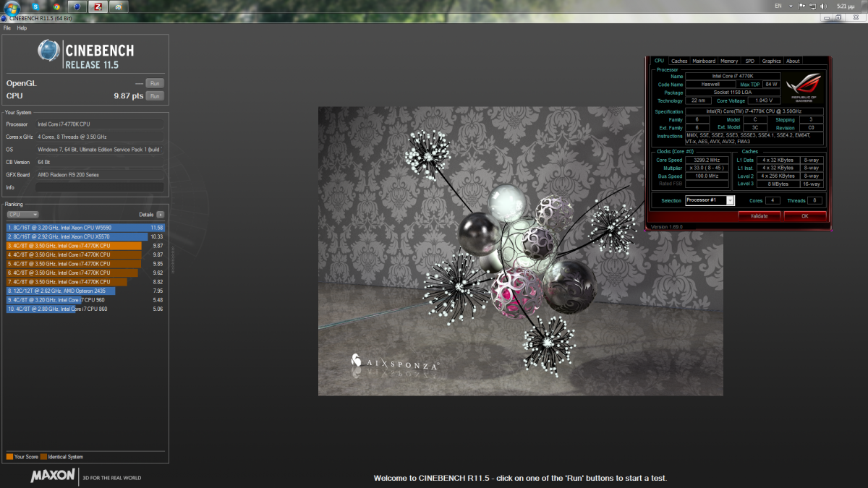Open the Paint taskbar button
This screenshot has width=868, height=488.
point(119,7)
